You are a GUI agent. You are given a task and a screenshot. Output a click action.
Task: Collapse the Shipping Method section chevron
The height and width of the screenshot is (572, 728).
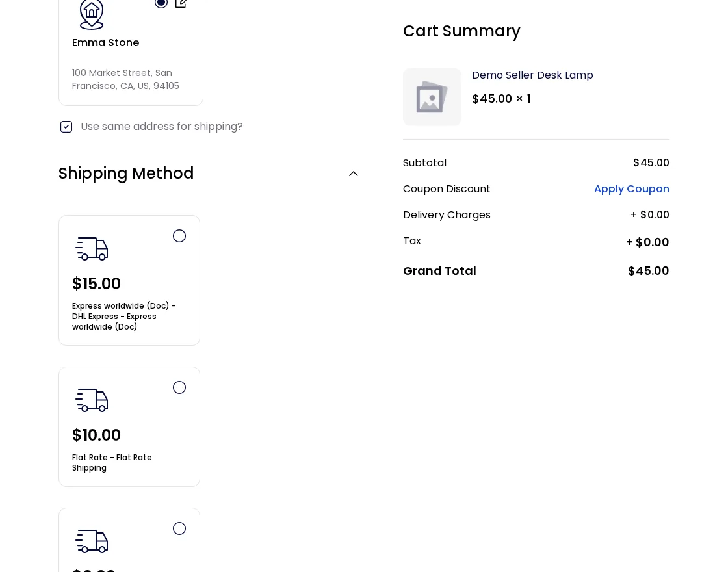click(x=354, y=174)
